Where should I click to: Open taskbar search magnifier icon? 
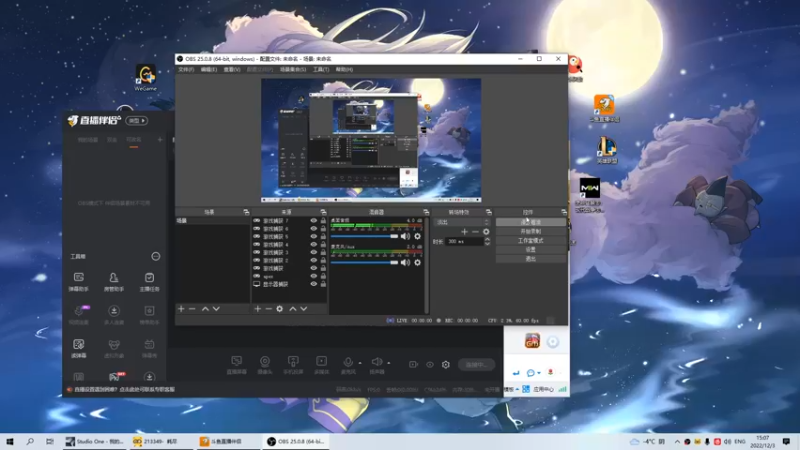[30, 441]
